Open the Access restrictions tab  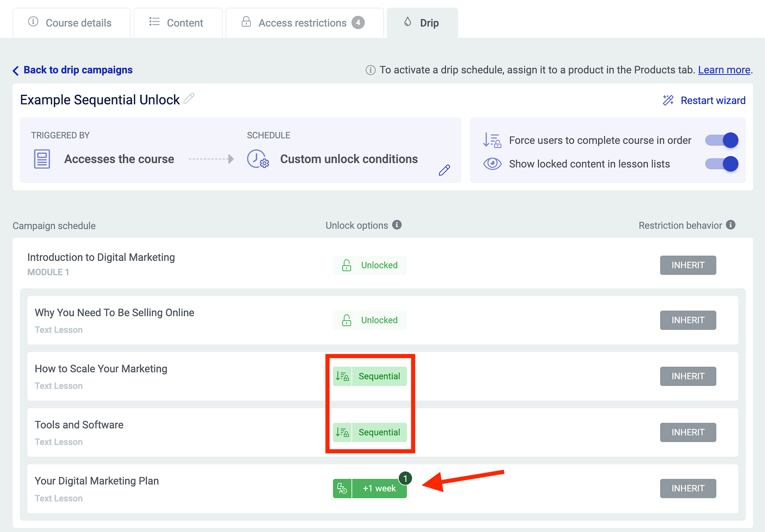303,23
